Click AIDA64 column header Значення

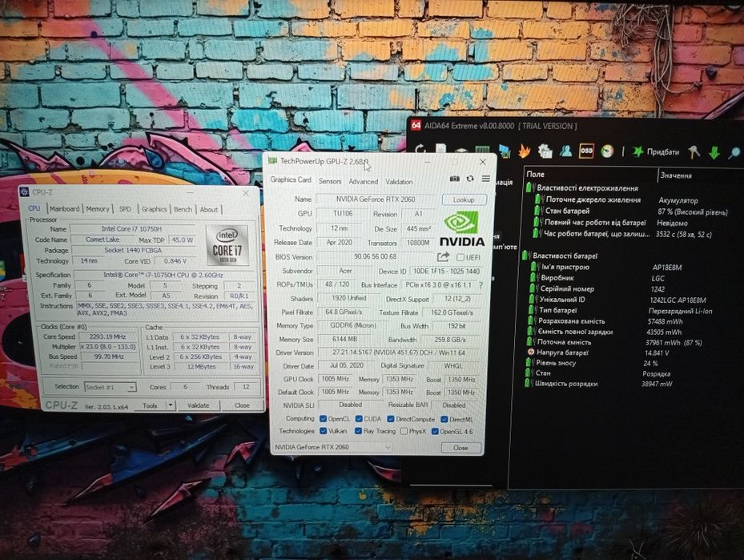[x=676, y=175]
